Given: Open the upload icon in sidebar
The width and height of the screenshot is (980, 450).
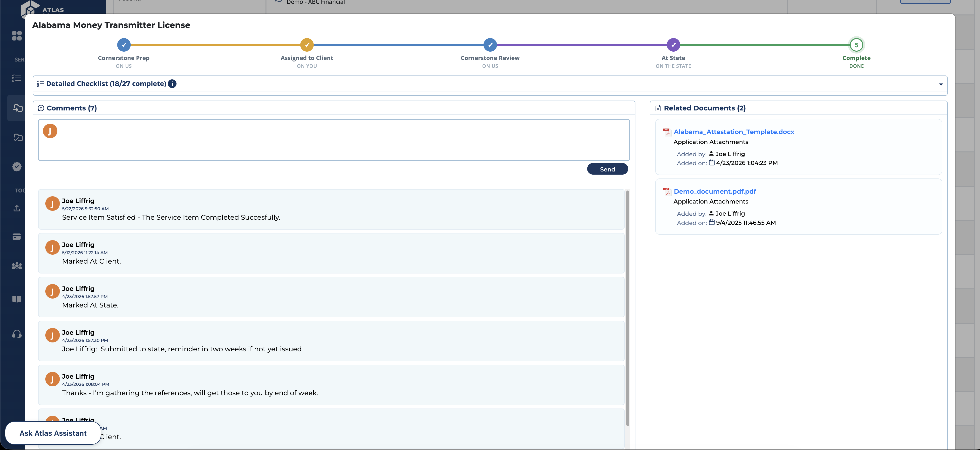Looking at the screenshot, I should click(17, 208).
